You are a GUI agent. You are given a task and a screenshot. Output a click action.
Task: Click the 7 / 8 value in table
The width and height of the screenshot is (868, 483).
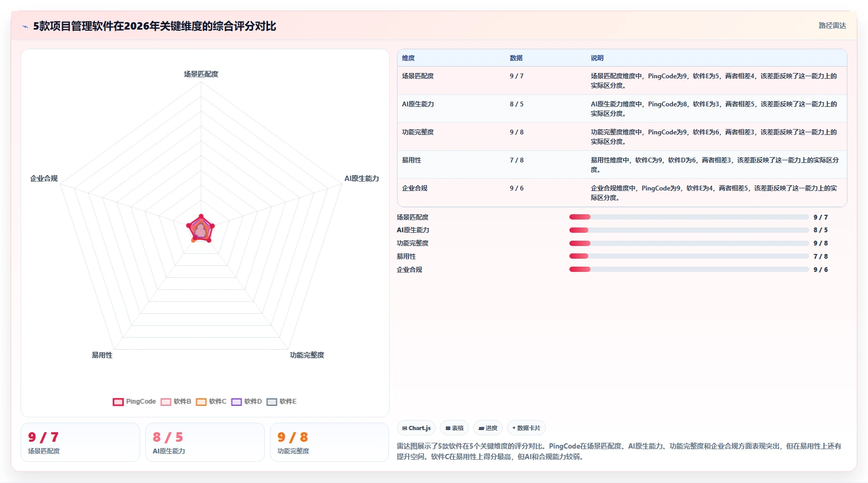pos(516,160)
